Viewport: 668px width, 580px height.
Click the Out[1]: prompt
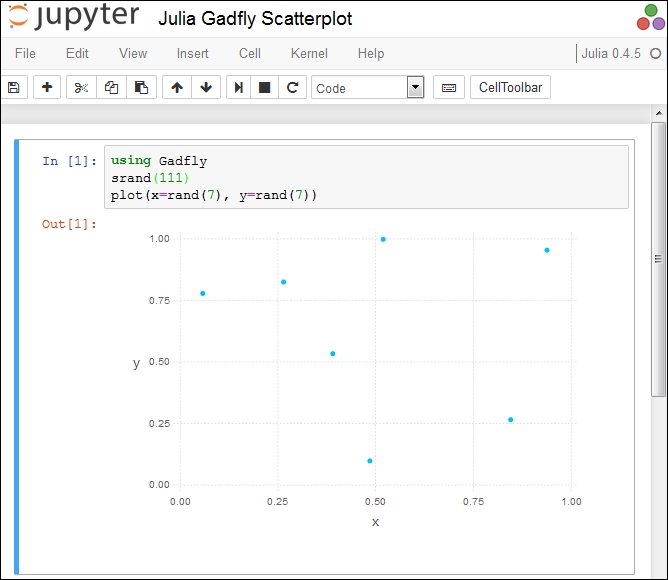click(69, 224)
